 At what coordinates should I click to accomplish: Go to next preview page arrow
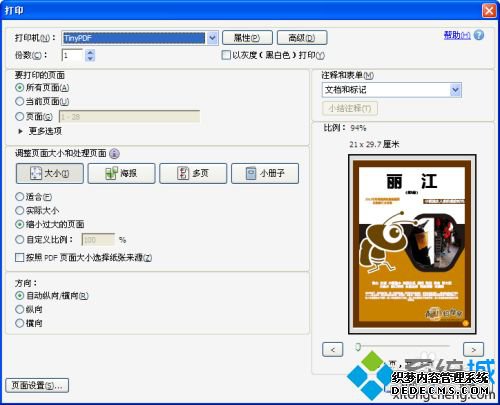(473, 349)
